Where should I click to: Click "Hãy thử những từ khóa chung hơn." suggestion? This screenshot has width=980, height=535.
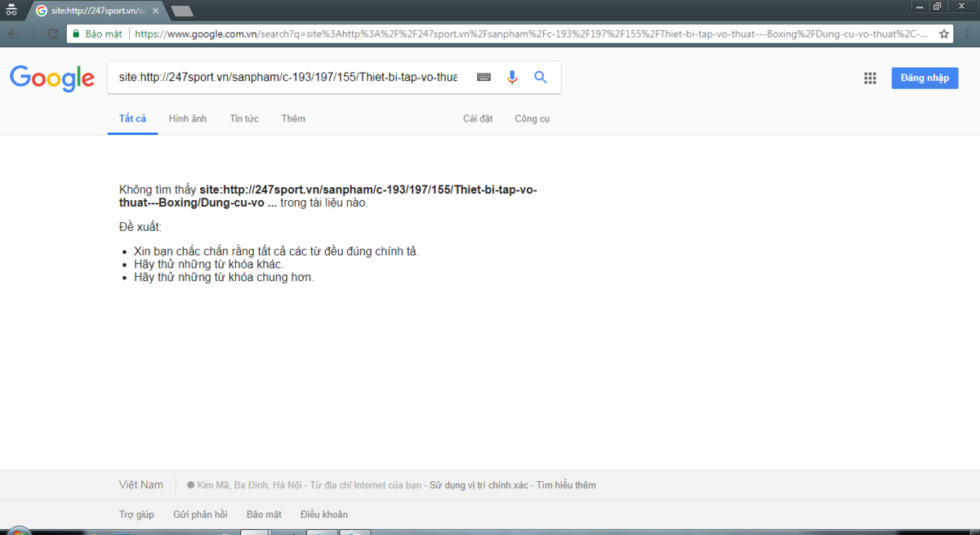224,277
